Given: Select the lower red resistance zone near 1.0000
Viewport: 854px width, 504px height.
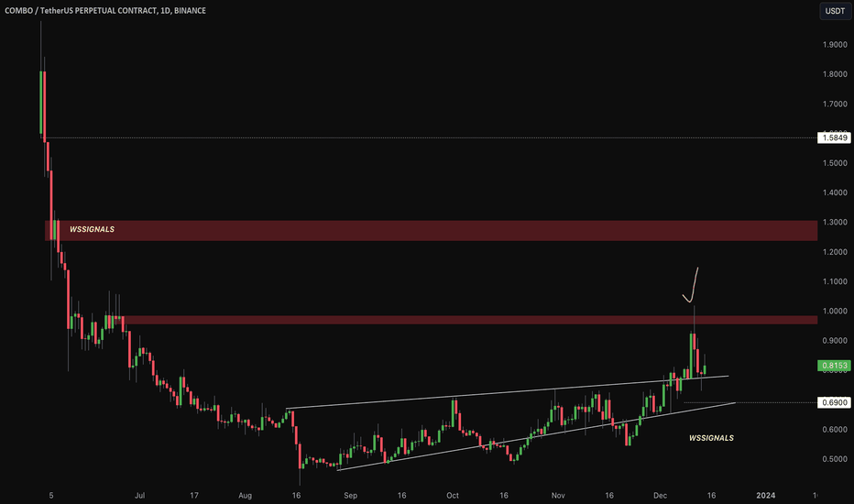Looking at the screenshot, I should 468,320.
